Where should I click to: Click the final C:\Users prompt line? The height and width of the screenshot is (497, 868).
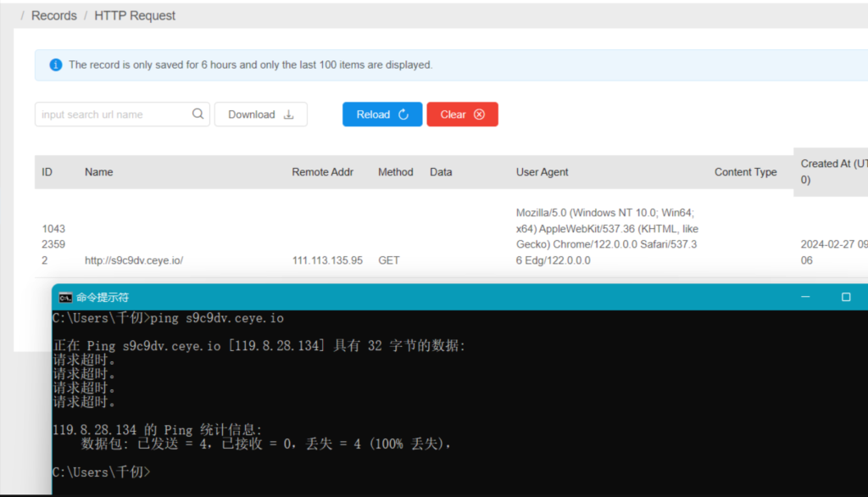[x=102, y=472]
